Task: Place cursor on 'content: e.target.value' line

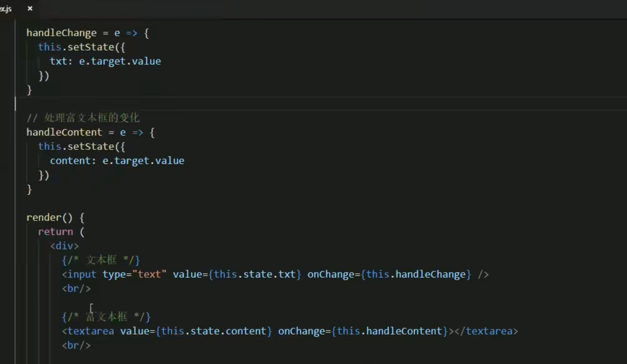Action: (117, 161)
